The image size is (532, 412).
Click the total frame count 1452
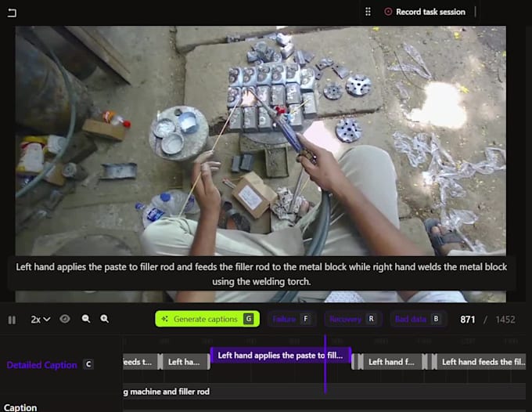click(505, 320)
